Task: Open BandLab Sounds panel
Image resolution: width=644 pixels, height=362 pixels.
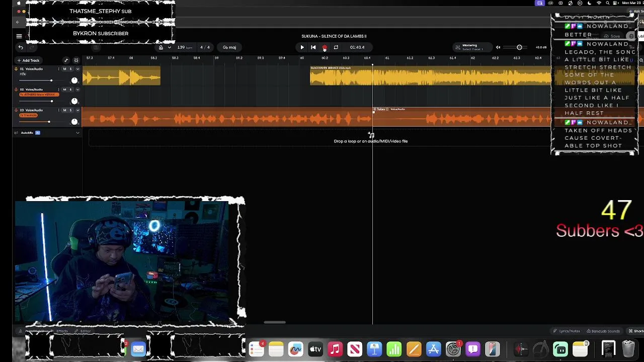Action: [x=603, y=331]
